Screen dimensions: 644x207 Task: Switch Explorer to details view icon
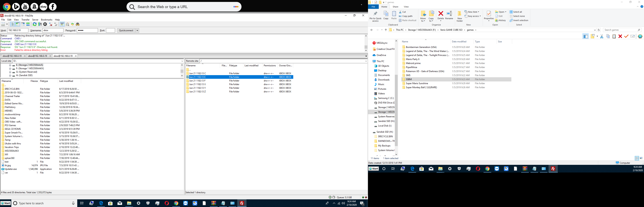tap(637, 158)
